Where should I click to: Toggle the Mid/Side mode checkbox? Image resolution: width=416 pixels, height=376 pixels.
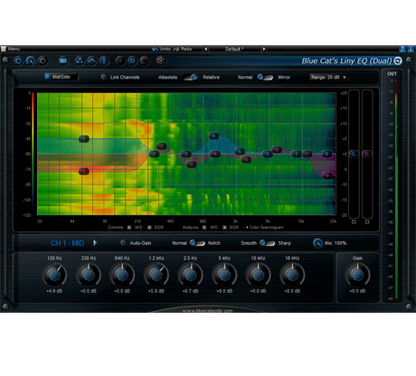[47, 77]
